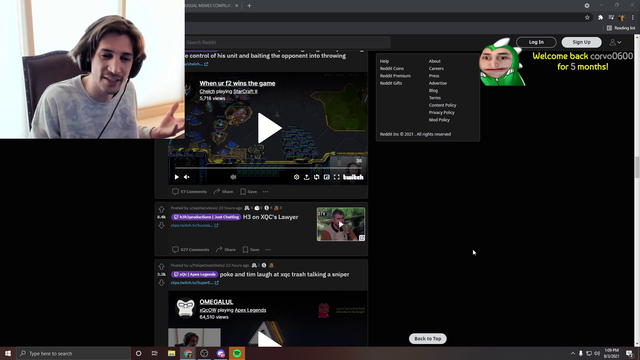Open Chrome media control icon
Screen dimensions: 640x360
click(x=611, y=18)
